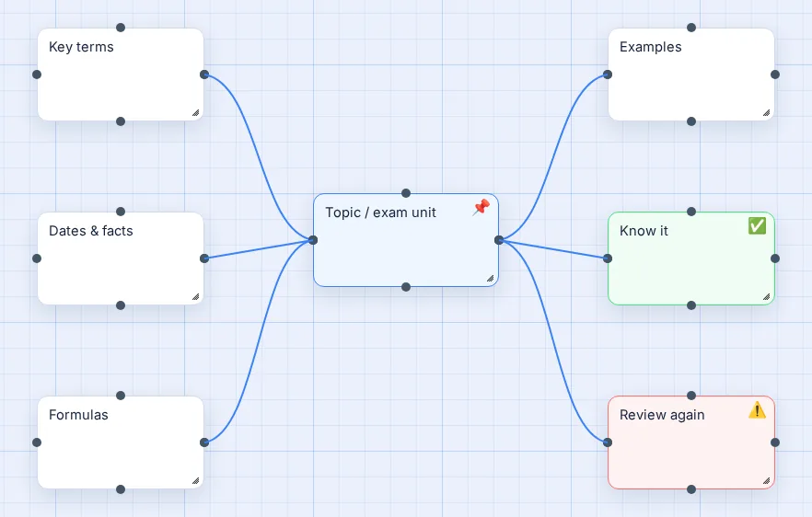Click the resize grip of Review again card

766,481
